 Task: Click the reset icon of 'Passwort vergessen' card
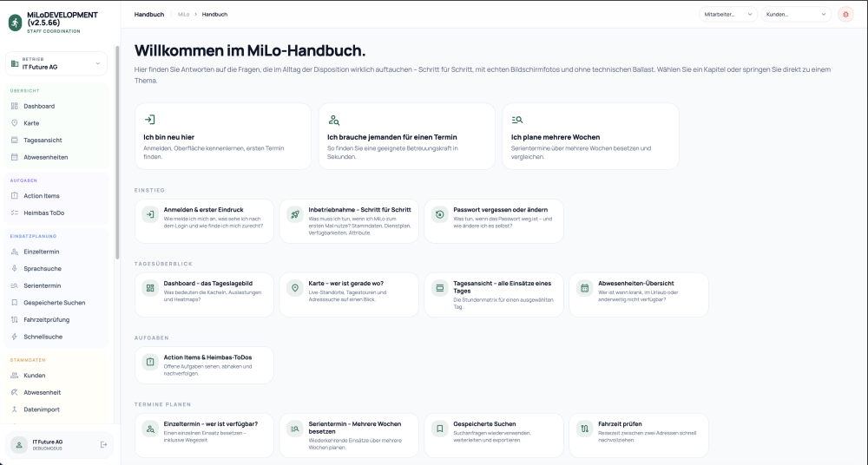tap(440, 215)
